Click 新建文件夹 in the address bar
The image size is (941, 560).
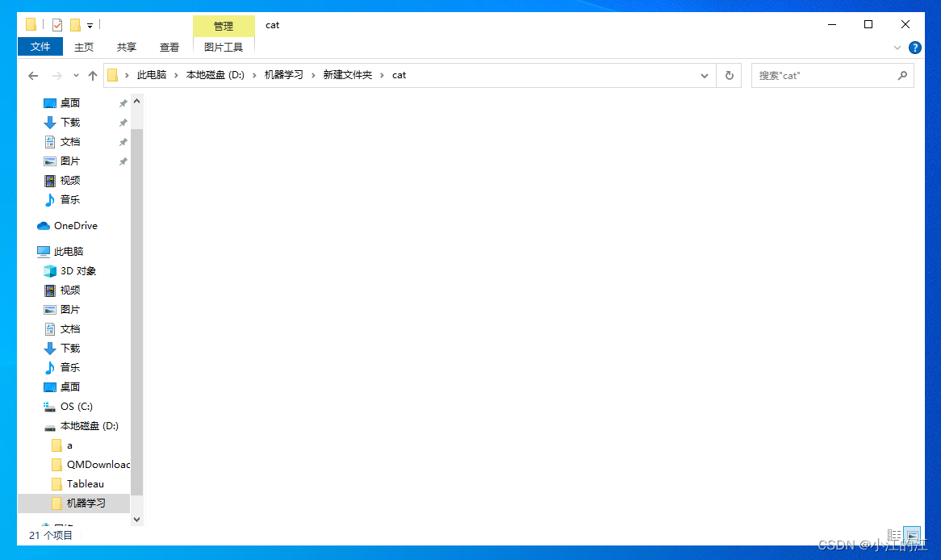point(348,75)
